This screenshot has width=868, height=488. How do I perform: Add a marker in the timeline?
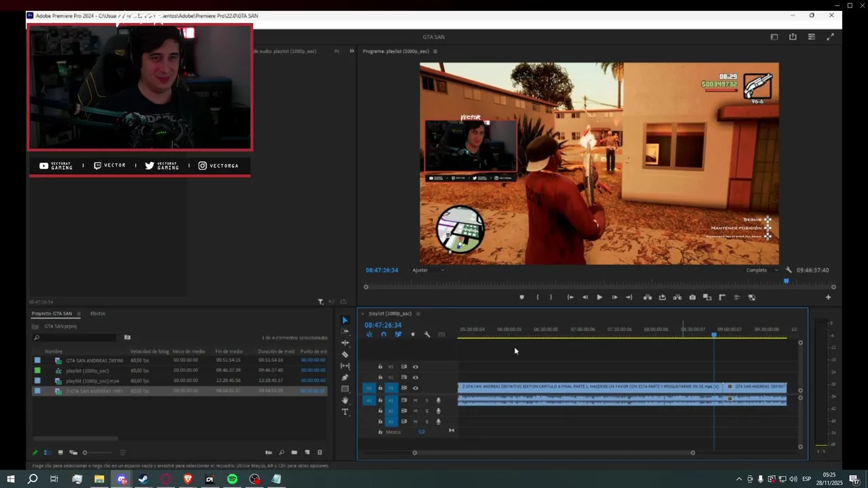[412, 334]
